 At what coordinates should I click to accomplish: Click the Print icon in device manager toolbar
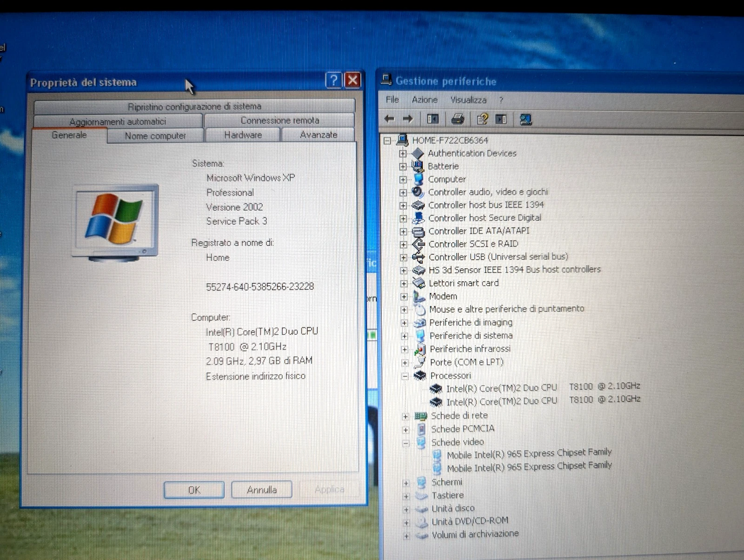point(458,119)
